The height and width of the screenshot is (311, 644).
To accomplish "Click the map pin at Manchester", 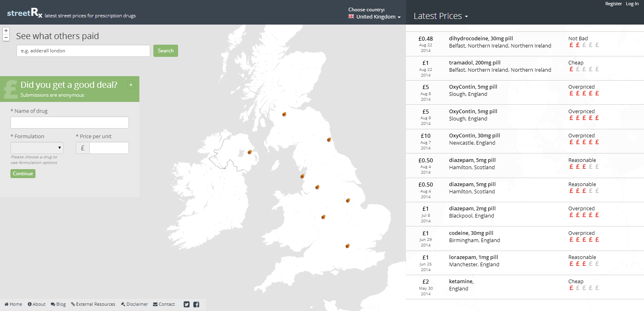I will [317, 187].
